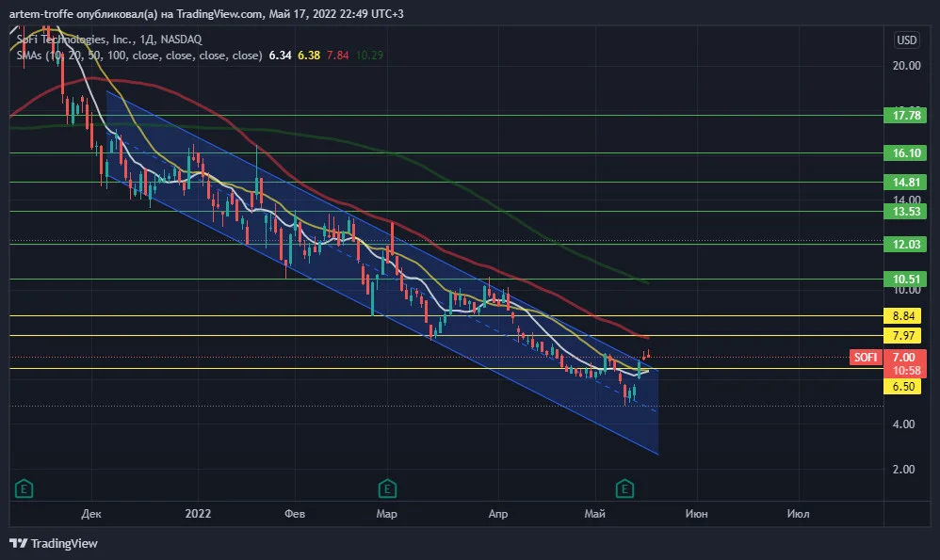This screenshot has height=560, width=940.
Task: Click the earnings E icon near December
Action: [24, 488]
